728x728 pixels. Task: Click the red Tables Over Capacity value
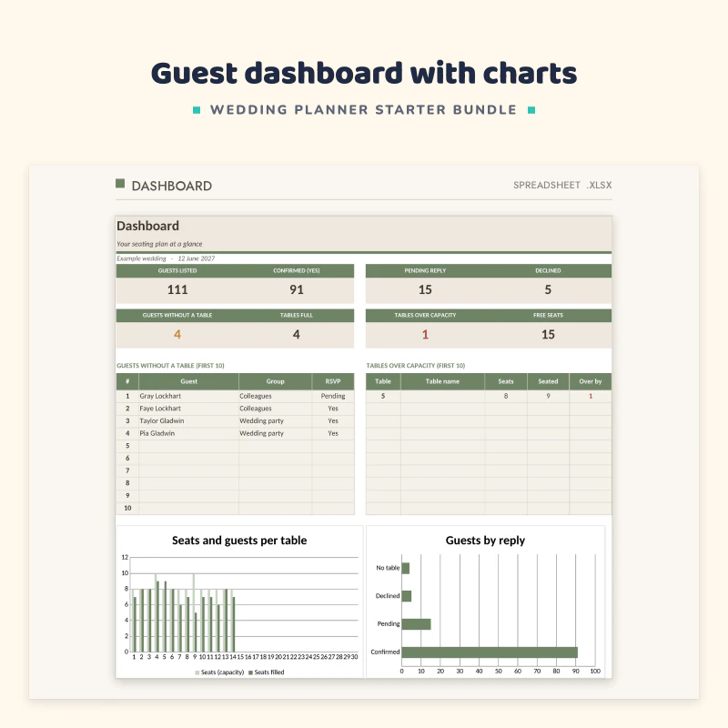pyautogui.click(x=425, y=334)
